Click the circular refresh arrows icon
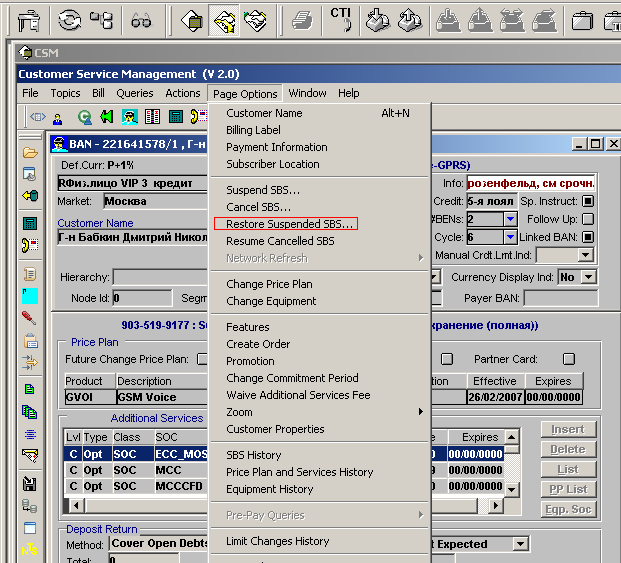 (x=70, y=19)
